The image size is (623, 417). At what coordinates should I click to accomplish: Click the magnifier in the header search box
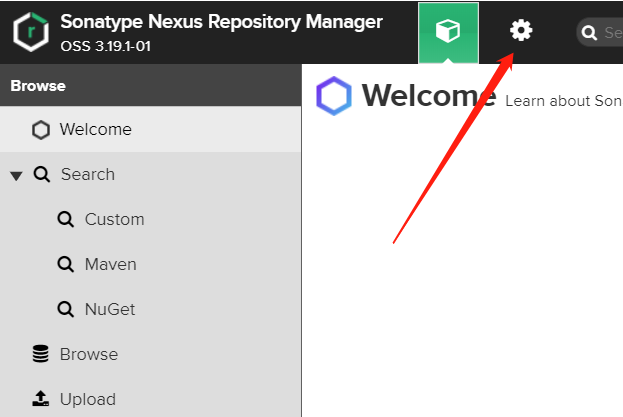click(x=589, y=33)
